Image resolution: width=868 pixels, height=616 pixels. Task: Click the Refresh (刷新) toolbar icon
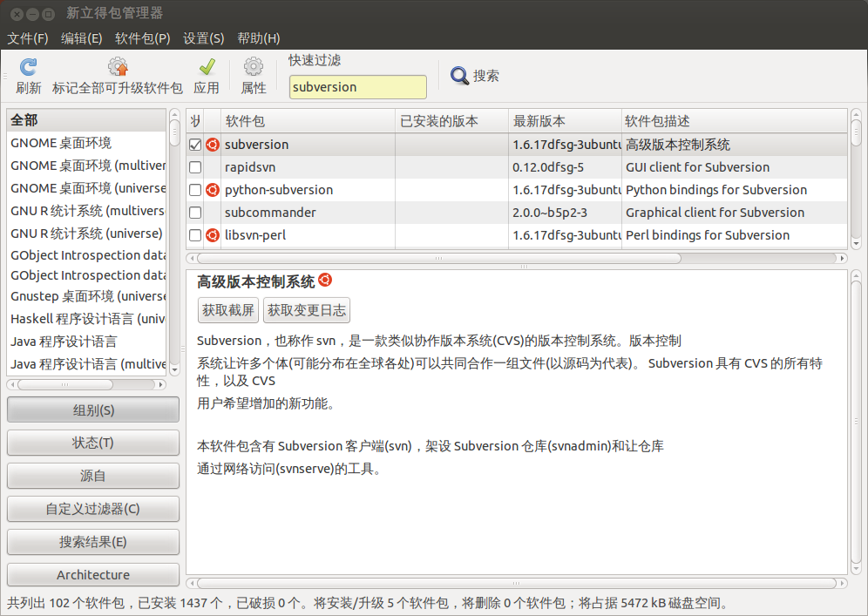coord(28,67)
